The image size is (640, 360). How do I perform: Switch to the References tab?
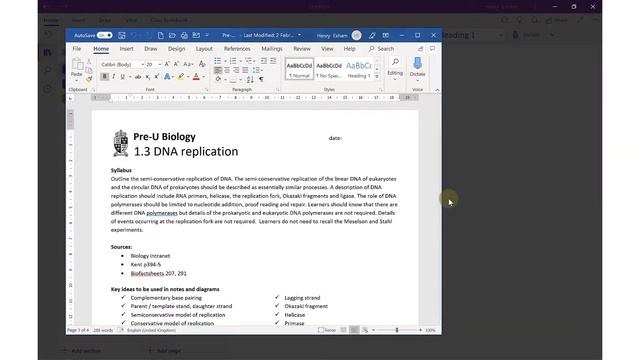point(237,49)
